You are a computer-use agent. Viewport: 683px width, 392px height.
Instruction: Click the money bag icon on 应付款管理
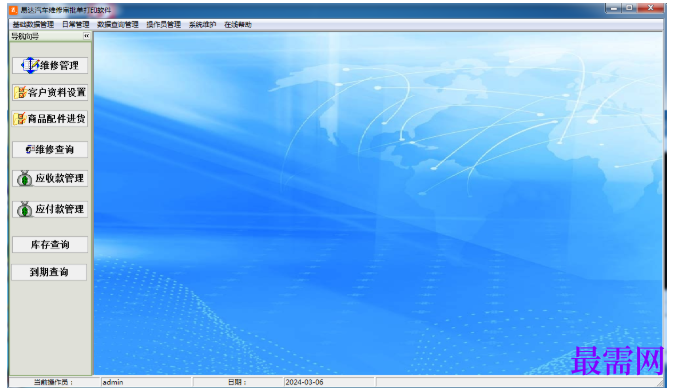tap(25, 210)
